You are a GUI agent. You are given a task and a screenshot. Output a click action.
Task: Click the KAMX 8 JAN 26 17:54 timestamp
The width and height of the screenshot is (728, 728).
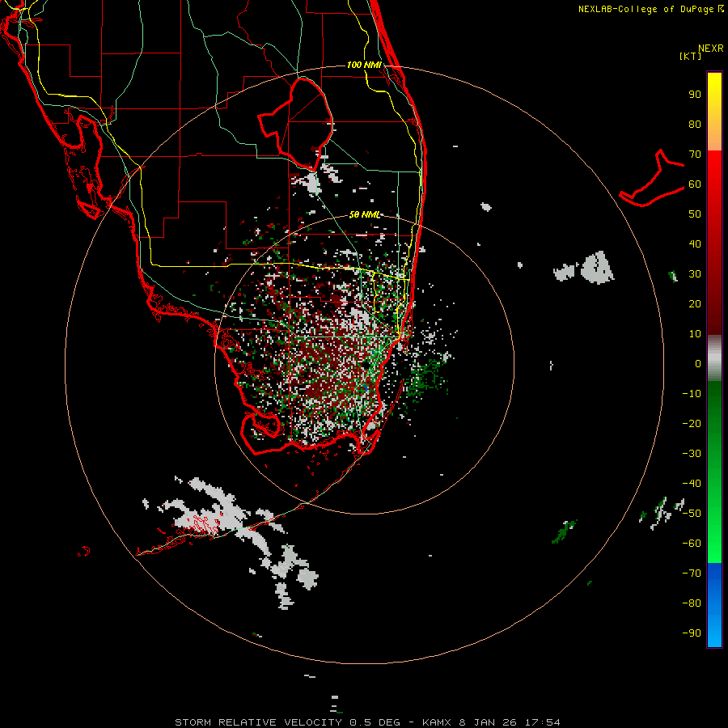coord(491,722)
